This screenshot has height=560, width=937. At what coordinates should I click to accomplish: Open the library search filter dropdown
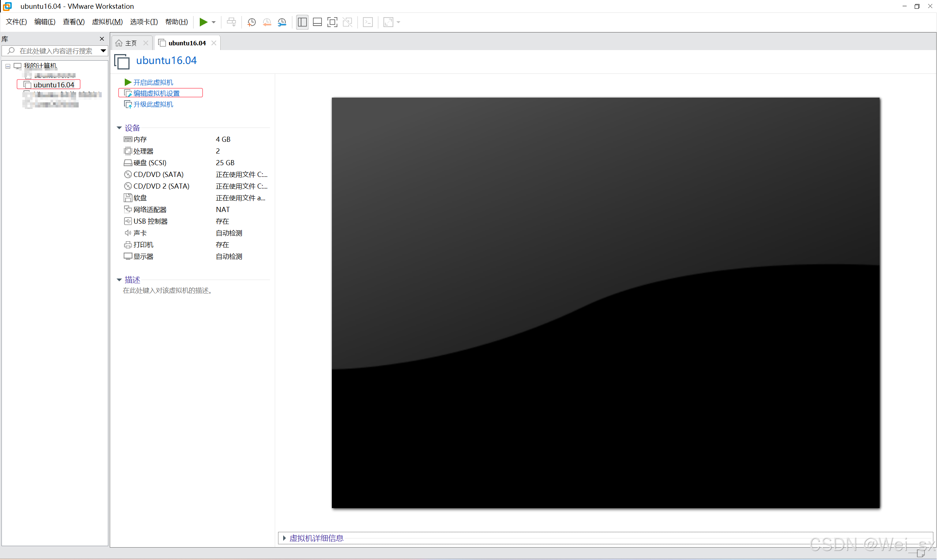click(x=103, y=50)
